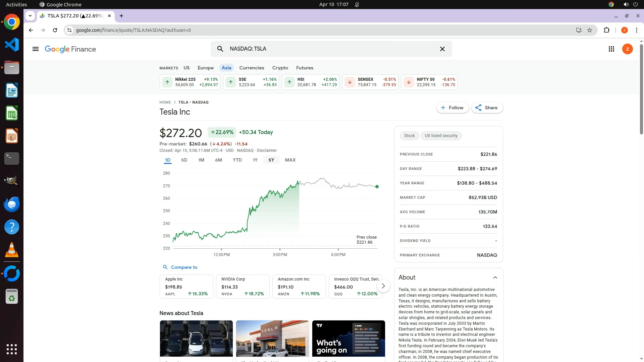Share the Tesla Inc quote
The image size is (644, 362).
[x=487, y=108]
